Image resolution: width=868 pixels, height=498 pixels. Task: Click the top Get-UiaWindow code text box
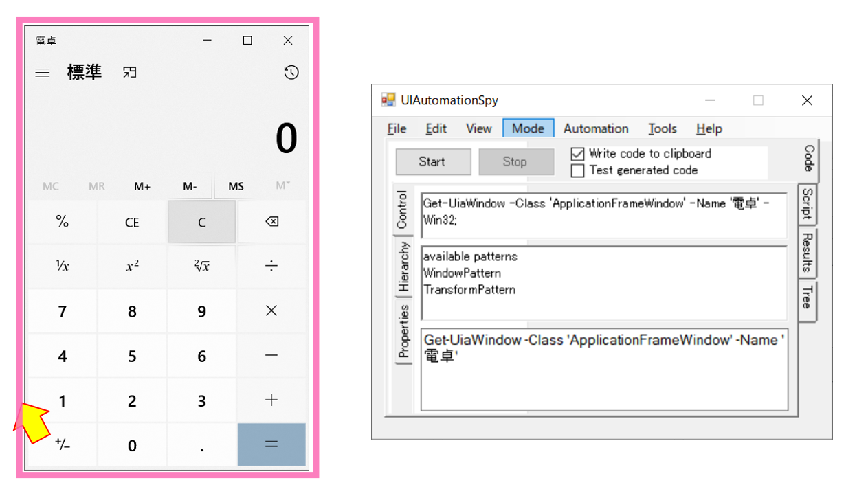(x=604, y=216)
